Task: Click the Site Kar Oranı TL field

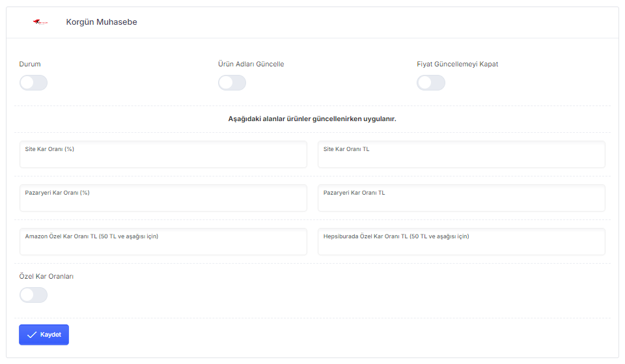Action: pyautogui.click(x=462, y=154)
